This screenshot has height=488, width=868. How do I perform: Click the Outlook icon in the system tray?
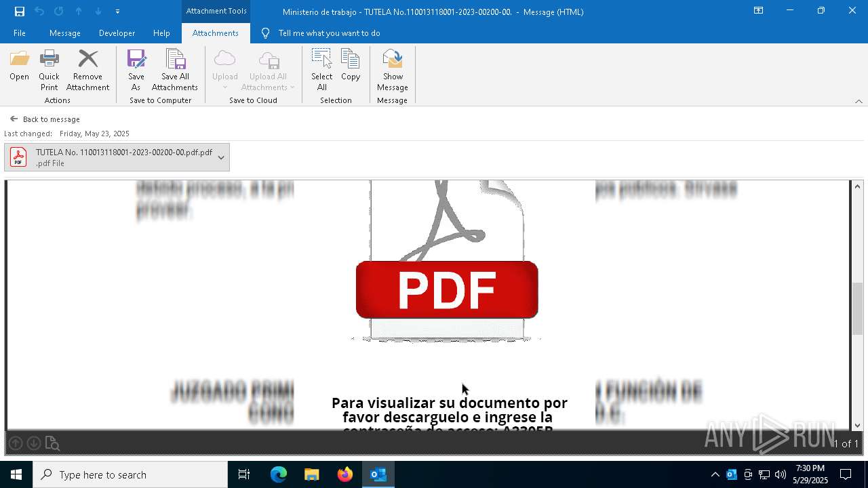tap(732, 474)
